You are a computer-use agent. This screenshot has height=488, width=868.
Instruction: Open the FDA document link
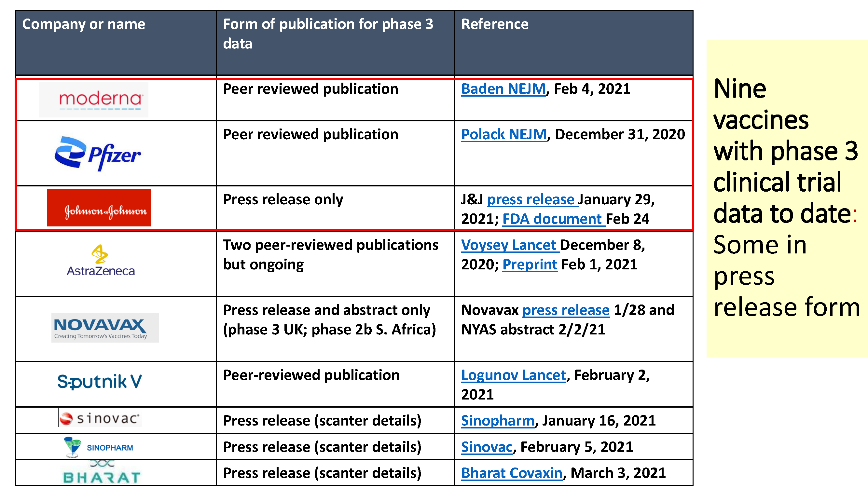(x=554, y=219)
